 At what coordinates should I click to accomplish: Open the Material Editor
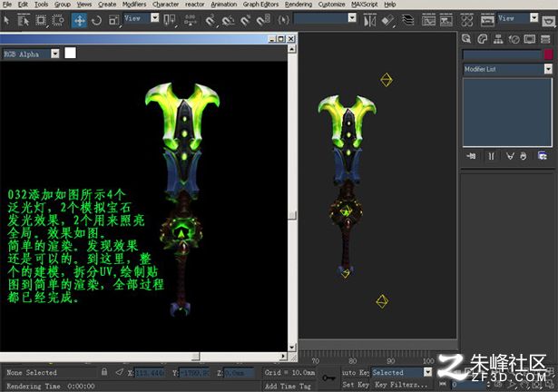pos(466,20)
